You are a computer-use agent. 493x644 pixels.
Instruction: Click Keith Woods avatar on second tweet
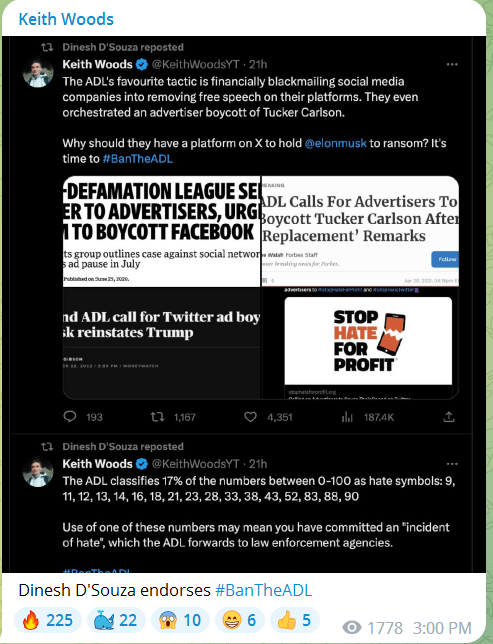[38, 472]
